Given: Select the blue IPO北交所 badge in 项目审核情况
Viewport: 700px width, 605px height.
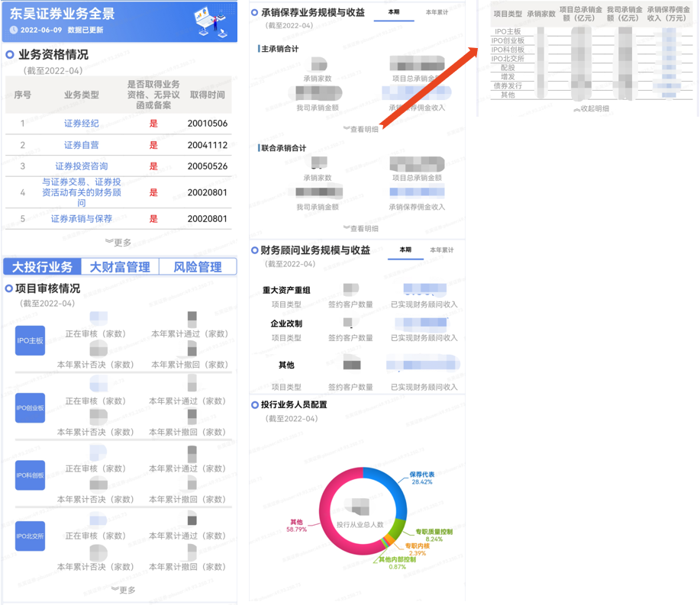Looking at the screenshot, I should coord(30,536).
